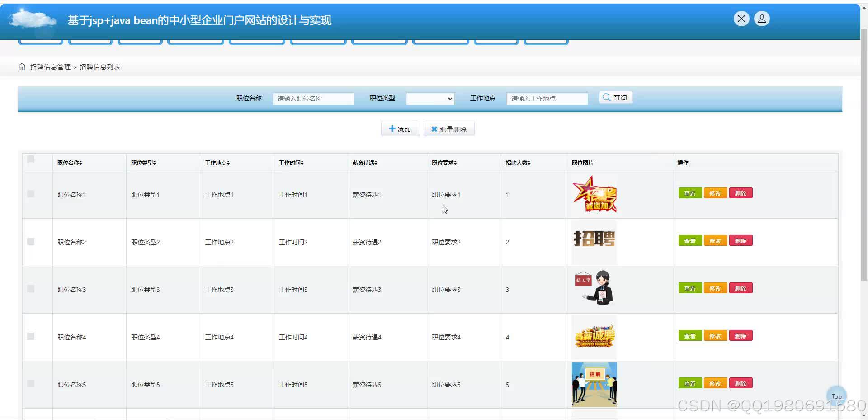
Task: Check the checkbox for 职位名称1 row
Action: pos(31,194)
